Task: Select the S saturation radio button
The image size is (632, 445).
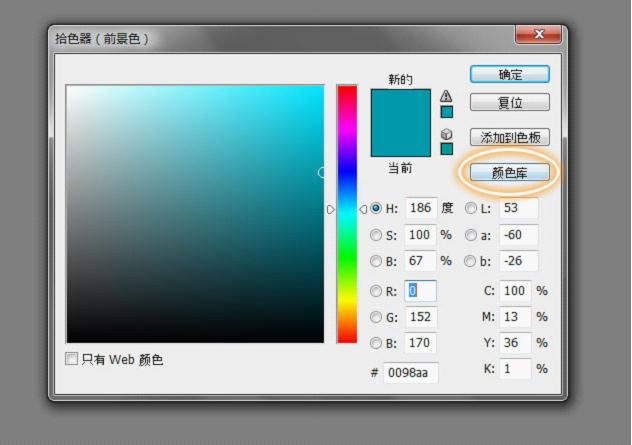Action: click(x=376, y=236)
